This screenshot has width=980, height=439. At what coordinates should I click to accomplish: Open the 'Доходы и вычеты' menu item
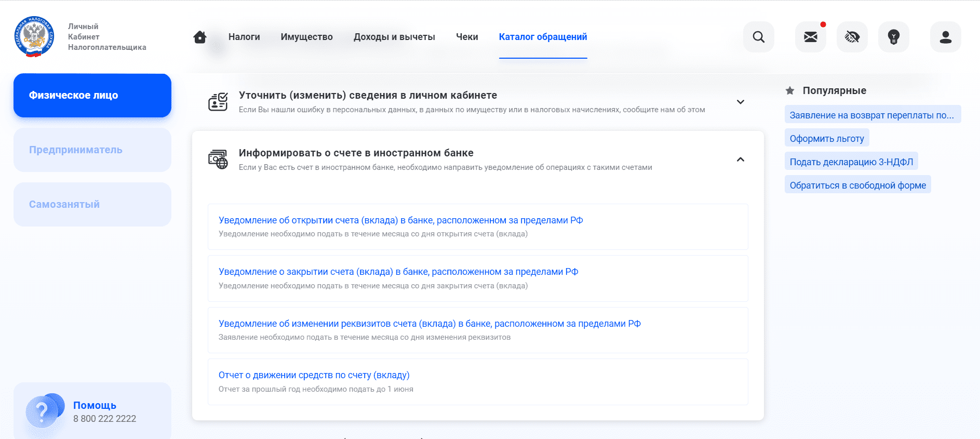click(394, 37)
